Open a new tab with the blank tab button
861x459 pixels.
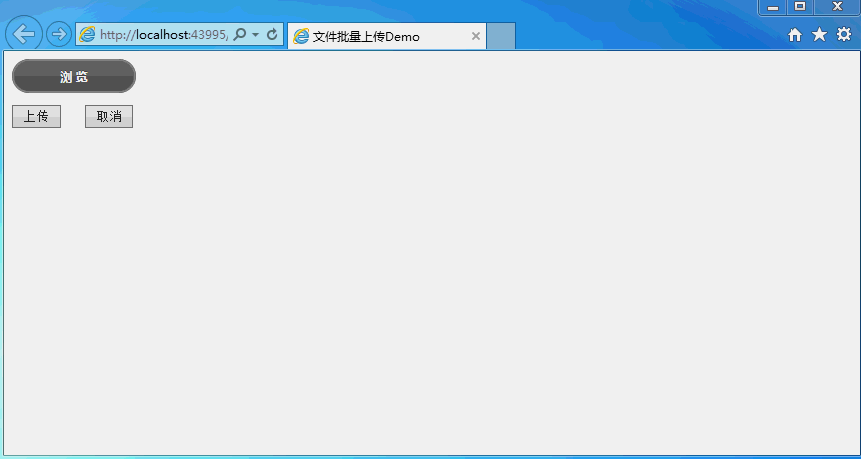(x=500, y=36)
